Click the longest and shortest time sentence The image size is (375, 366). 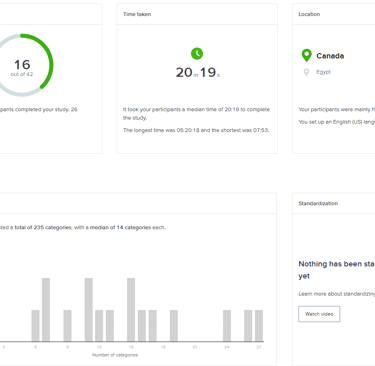pos(196,130)
